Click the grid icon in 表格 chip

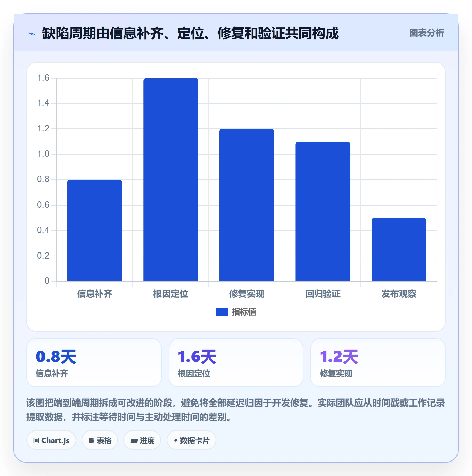(x=91, y=441)
